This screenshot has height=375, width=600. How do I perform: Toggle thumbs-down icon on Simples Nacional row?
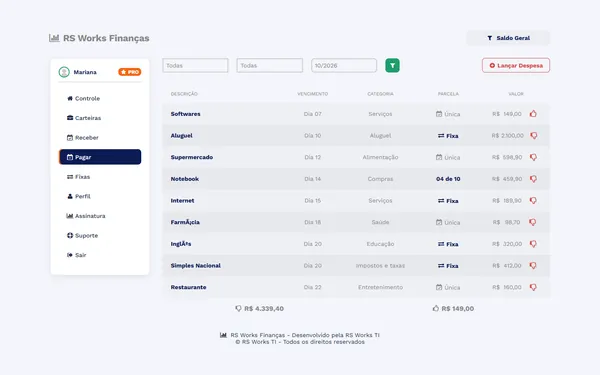click(532, 266)
